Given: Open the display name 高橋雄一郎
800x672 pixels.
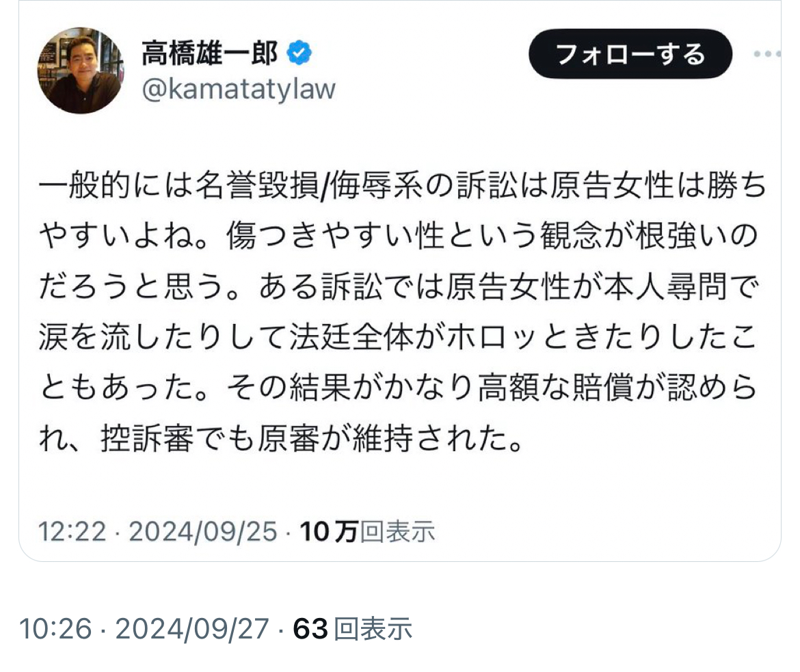Looking at the screenshot, I should coord(210,53).
